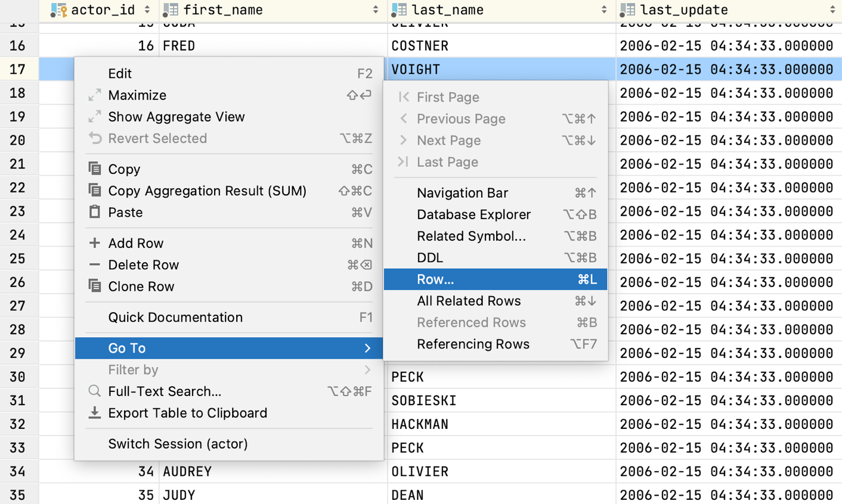
Task: Click the first_name column table icon
Action: 171,10
